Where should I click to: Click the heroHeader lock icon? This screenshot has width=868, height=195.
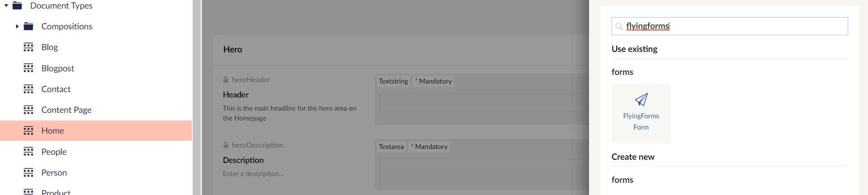226,79
